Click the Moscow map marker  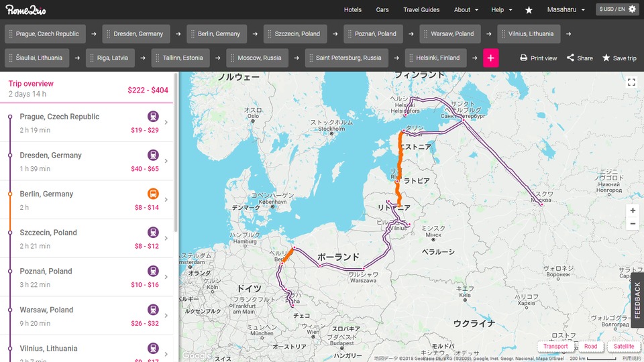click(542, 204)
